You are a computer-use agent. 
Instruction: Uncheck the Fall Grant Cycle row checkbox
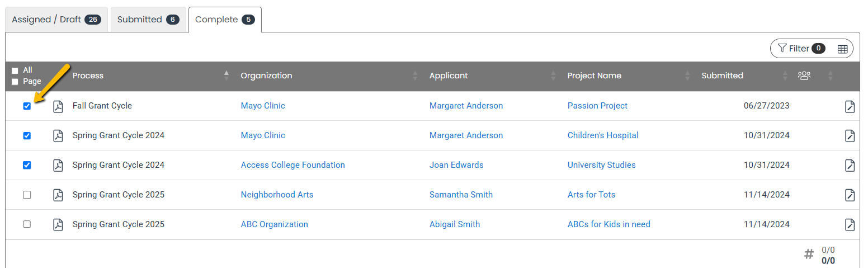click(x=27, y=106)
